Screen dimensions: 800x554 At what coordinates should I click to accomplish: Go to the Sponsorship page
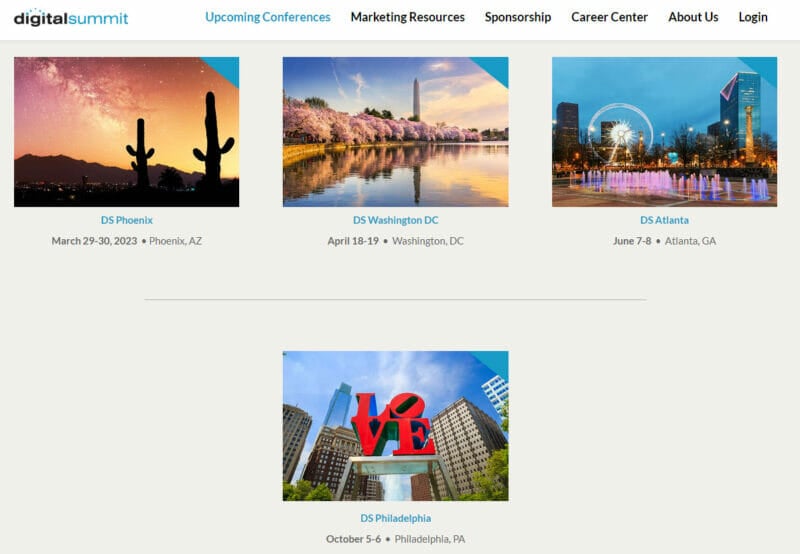518,17
